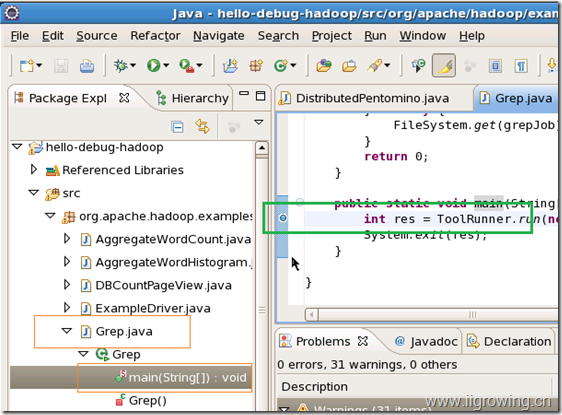
Task: Open the Edit menu
Action: click(x=53, y=36)
